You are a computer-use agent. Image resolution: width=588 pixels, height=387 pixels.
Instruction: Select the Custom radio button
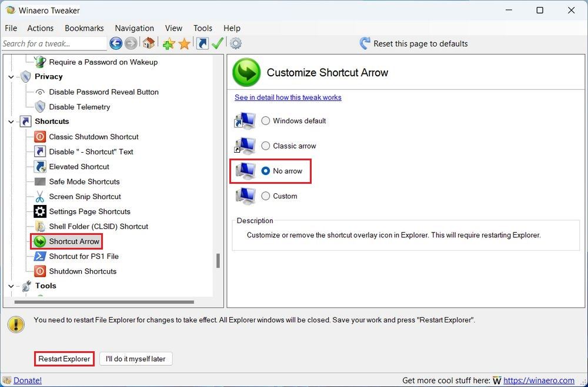click(266, 196)
